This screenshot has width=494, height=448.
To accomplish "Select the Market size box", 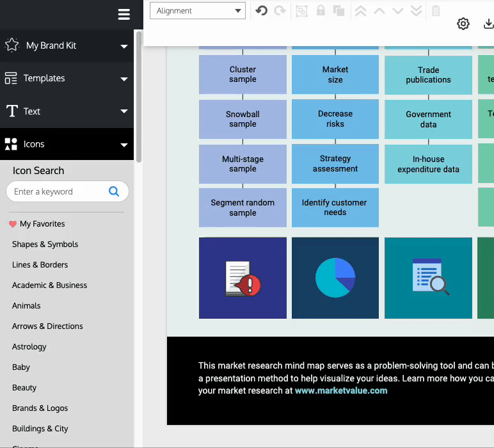I will click(x=335, y=74).
